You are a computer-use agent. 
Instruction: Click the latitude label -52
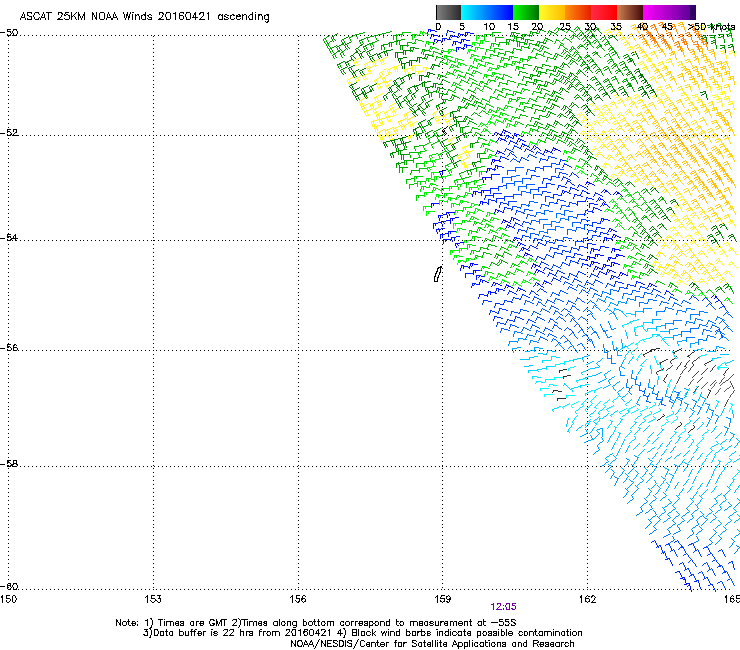tap(9, 133)
